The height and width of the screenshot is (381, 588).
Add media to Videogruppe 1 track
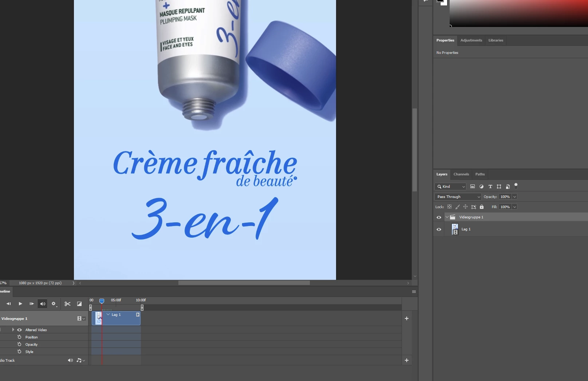[x=407, y=318]
